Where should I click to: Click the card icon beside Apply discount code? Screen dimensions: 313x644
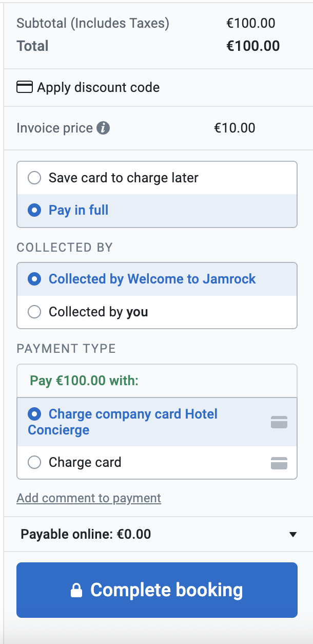[25, 87]
